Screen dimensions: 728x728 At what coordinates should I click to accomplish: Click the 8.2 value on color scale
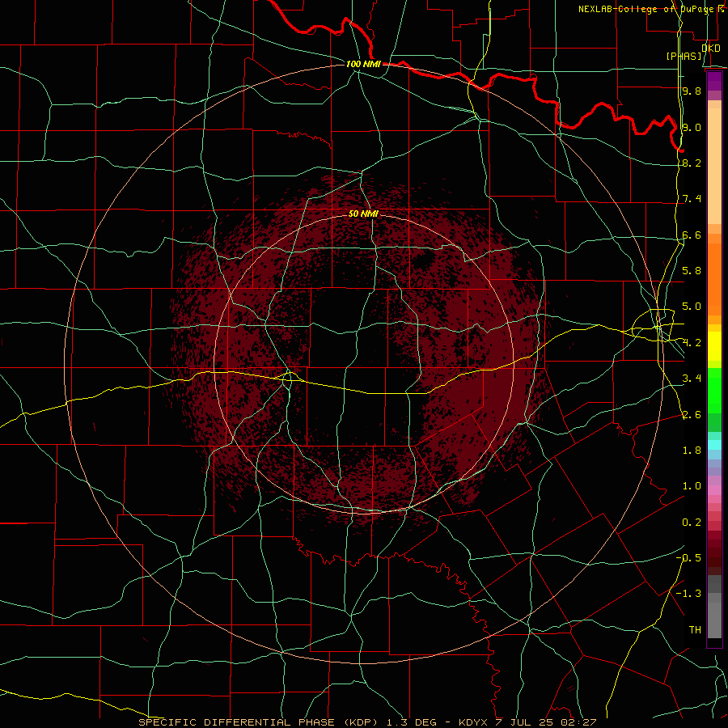[x=692, y=163]
